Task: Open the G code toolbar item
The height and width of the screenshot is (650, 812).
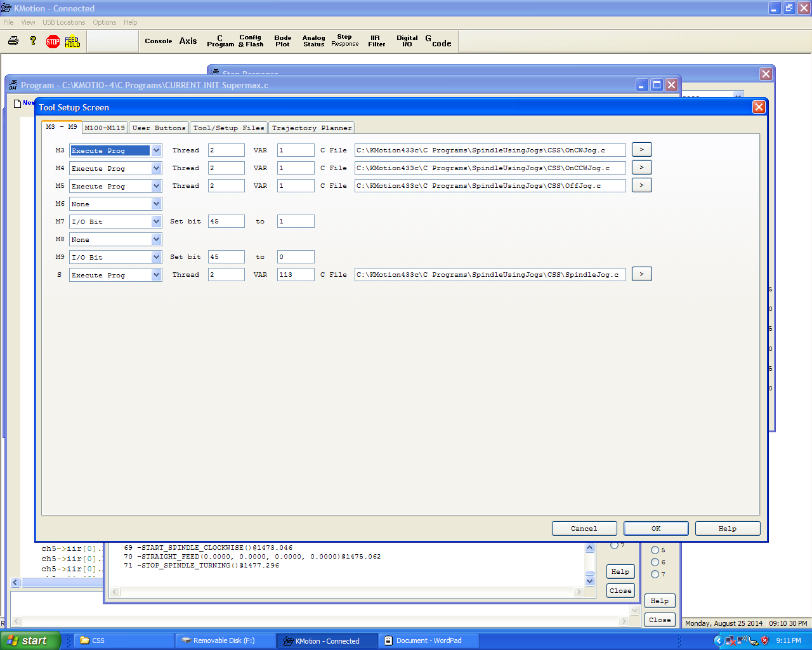Action: (438, 41)
